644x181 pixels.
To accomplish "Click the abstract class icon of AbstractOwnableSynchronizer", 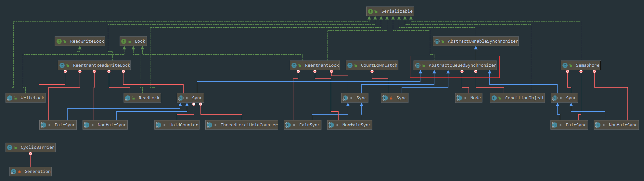I will tap(437, 41).
